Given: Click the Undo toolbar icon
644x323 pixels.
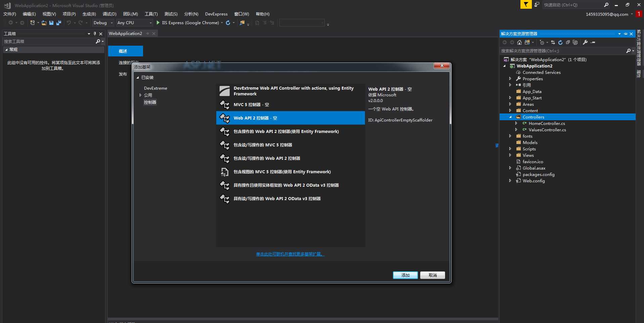Looking at the screenshot, I should (x=69, y=23).
